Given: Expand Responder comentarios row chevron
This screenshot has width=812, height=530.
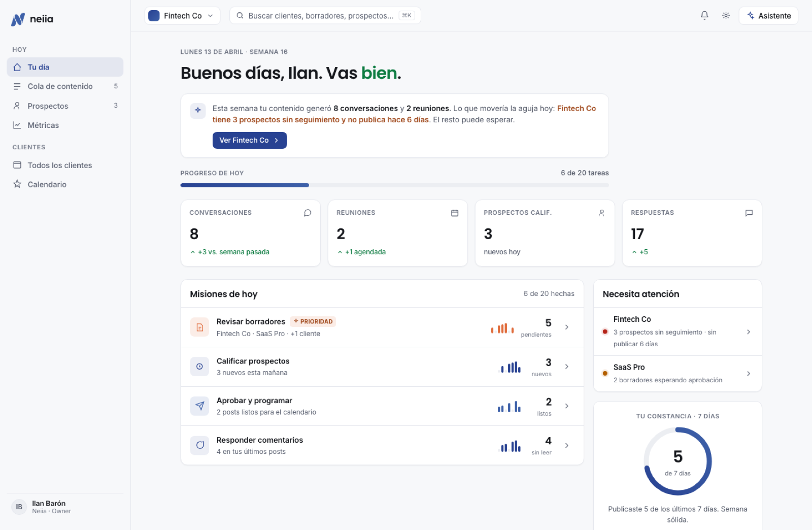Looking at the screenshot, I should point(567,445).
